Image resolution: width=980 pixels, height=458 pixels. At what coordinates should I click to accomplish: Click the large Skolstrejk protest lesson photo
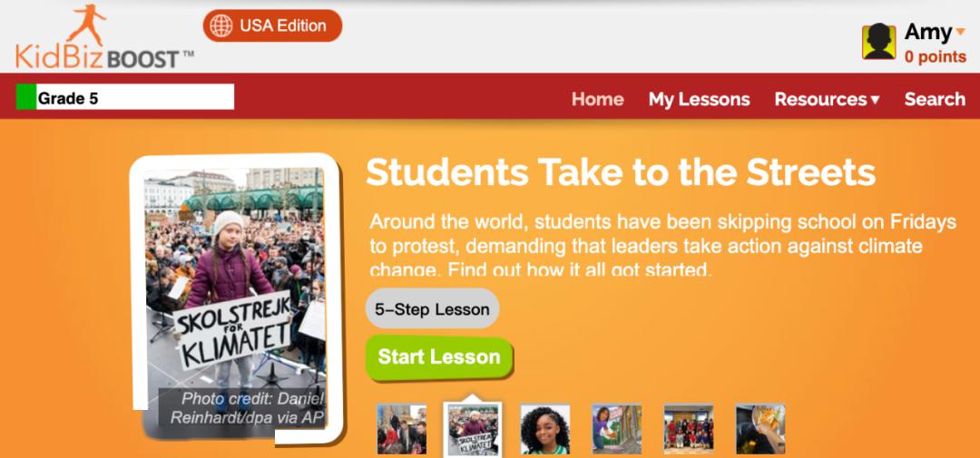(x=235, y=298)
